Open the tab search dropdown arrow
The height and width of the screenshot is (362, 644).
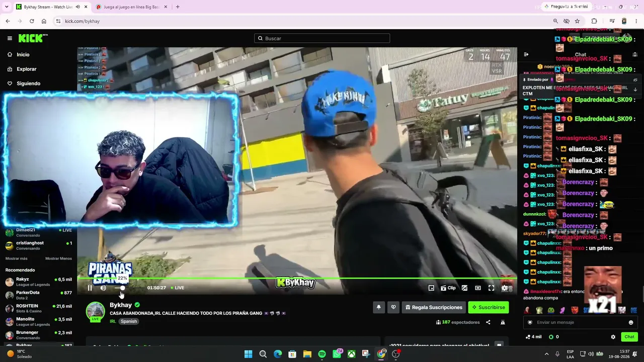7,7
